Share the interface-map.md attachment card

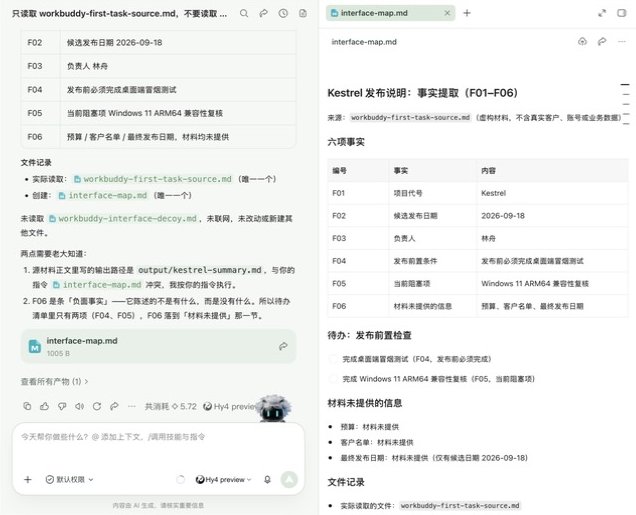[x=283, y=346]
